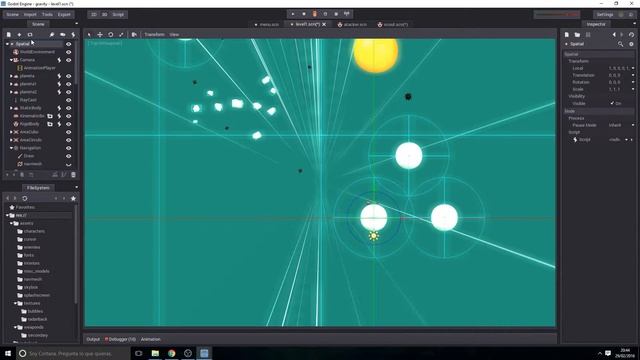Toggle visibility of the StaticBody node

pyautogui.click(x=69, y=108)
